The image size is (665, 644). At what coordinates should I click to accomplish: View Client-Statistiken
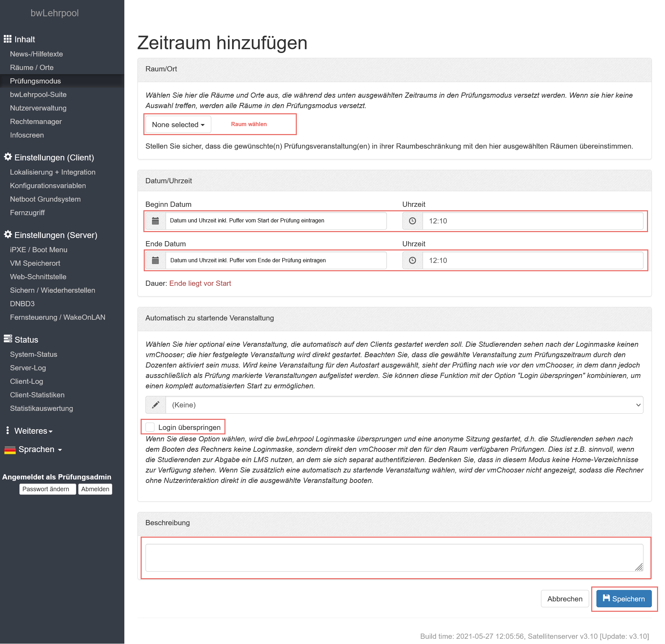[37, 395]
